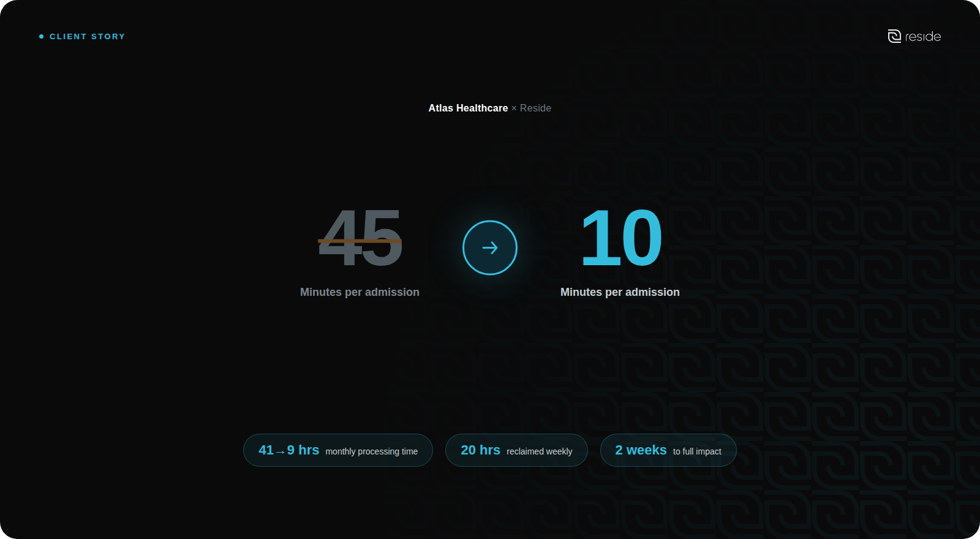Click the Atlas Healthcare title text

click(468, 108)
